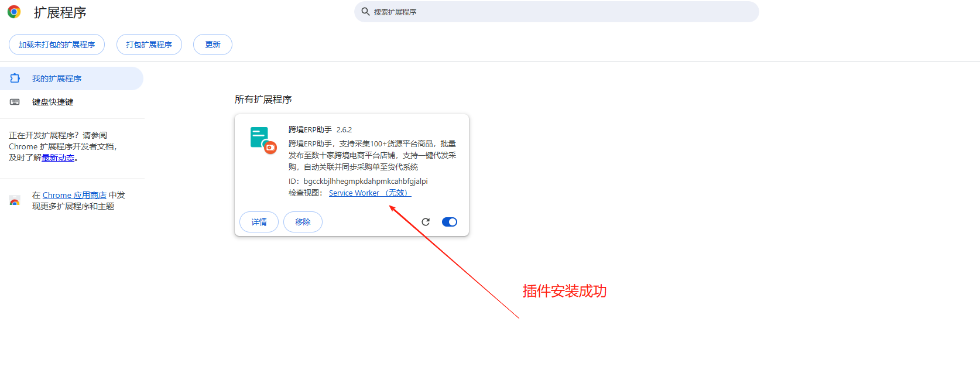Click the 所有扩展程序 heading

pyautogui.click(x=263, y=100)
